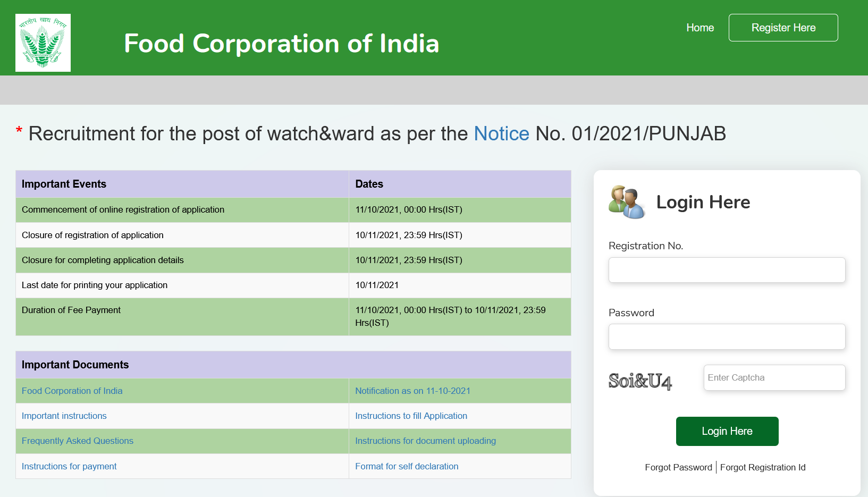
Task: Click the 'Password' field label
Action: coord(631,313)
